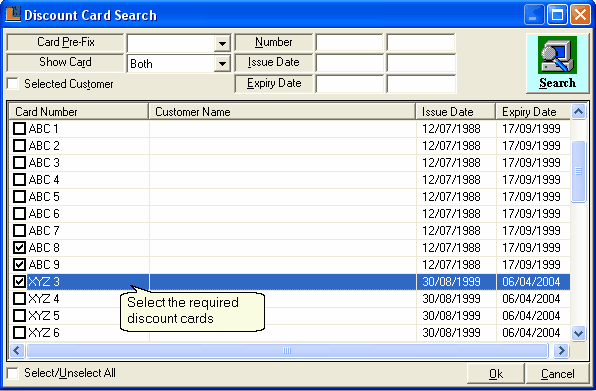The height and width of the screenshot is (391, 596).
Task: Focus the second Expiry Date input field
Action: point(421,84)
